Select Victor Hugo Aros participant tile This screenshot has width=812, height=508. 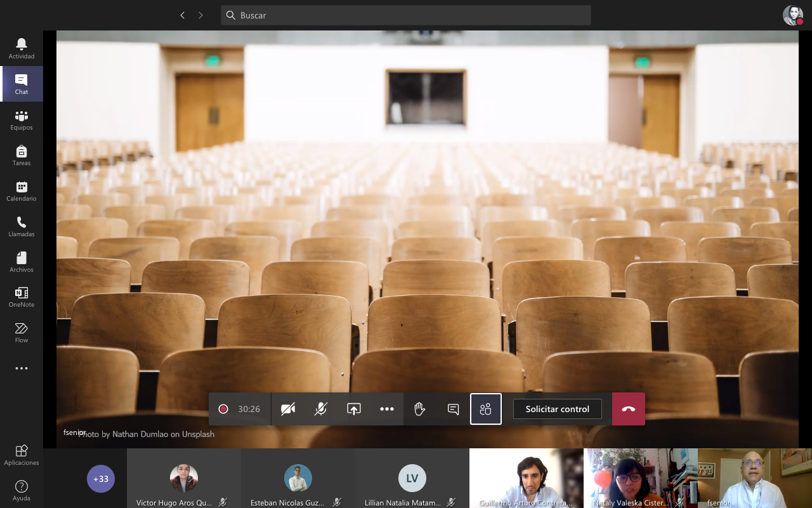coord(184,478)
